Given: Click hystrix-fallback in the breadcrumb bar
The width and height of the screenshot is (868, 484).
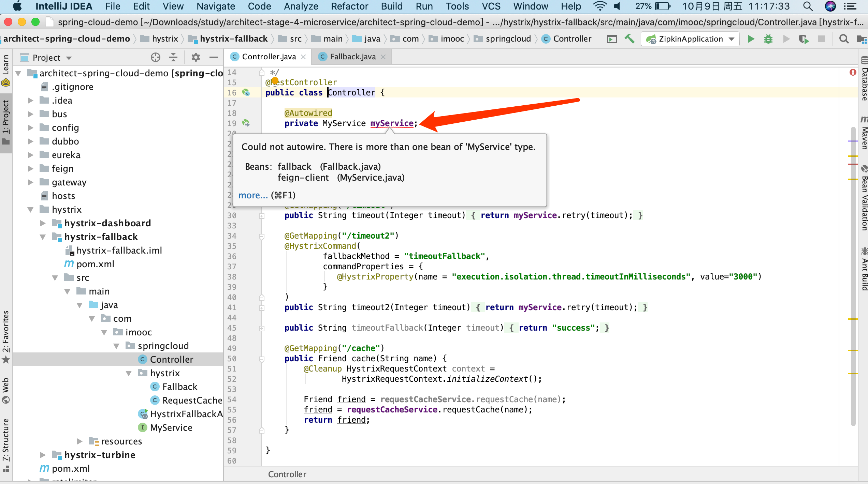Looking at the screenshot, I should point(233,39).
